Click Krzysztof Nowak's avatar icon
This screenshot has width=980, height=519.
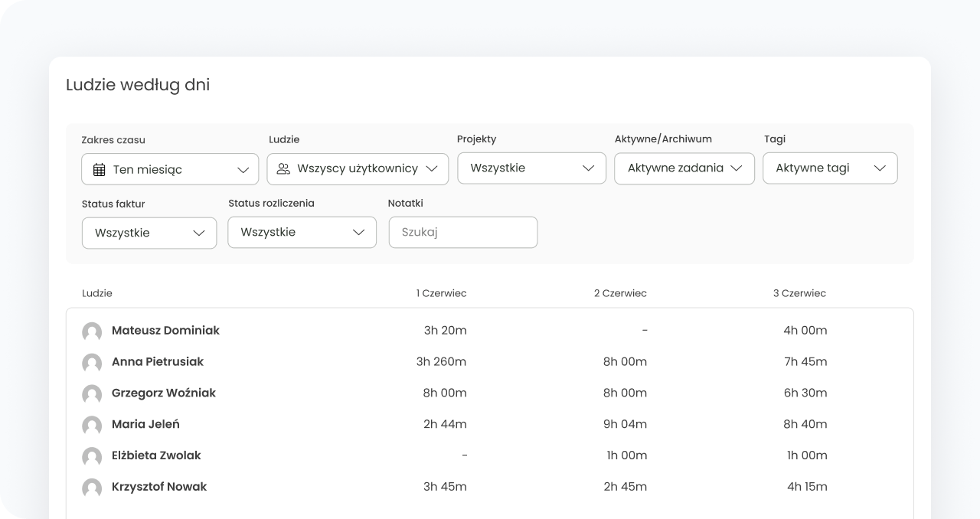(92, 488)
